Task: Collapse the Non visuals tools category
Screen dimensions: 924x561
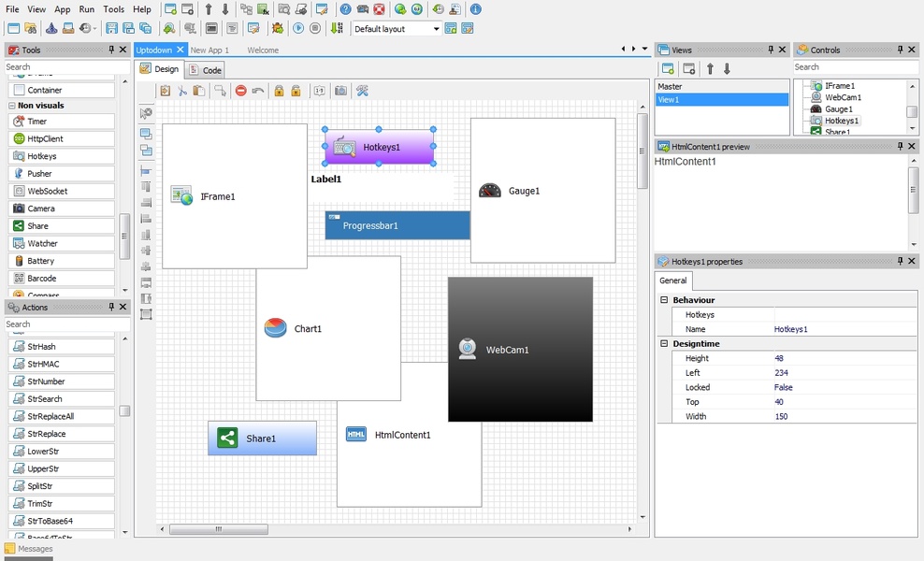Action: tap(12, 106)
